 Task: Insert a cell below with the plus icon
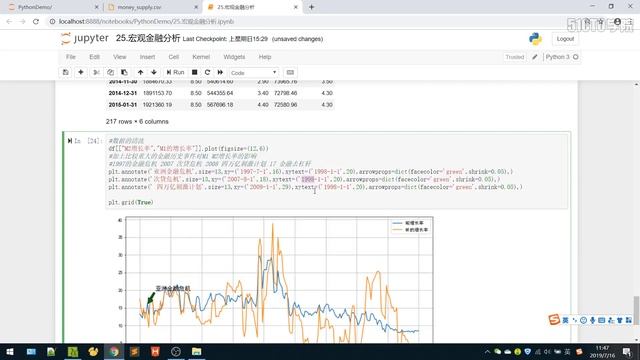(x=81, y=72)
